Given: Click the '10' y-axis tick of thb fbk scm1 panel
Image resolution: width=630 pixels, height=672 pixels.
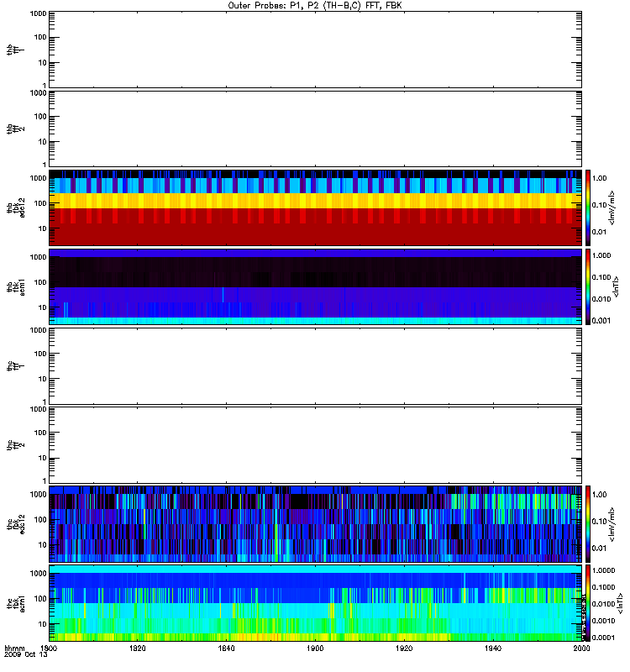Looking at the screenshot, I should pyautogui.click(x=43, y=307).
